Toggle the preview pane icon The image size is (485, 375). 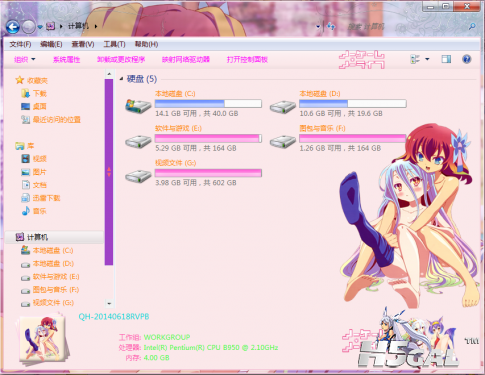[446, 59]
